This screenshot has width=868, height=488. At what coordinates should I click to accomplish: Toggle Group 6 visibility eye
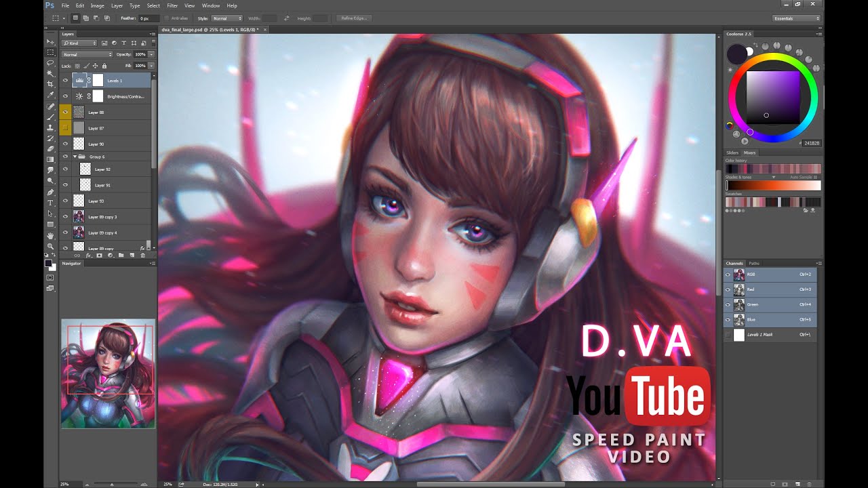point(66,157)
